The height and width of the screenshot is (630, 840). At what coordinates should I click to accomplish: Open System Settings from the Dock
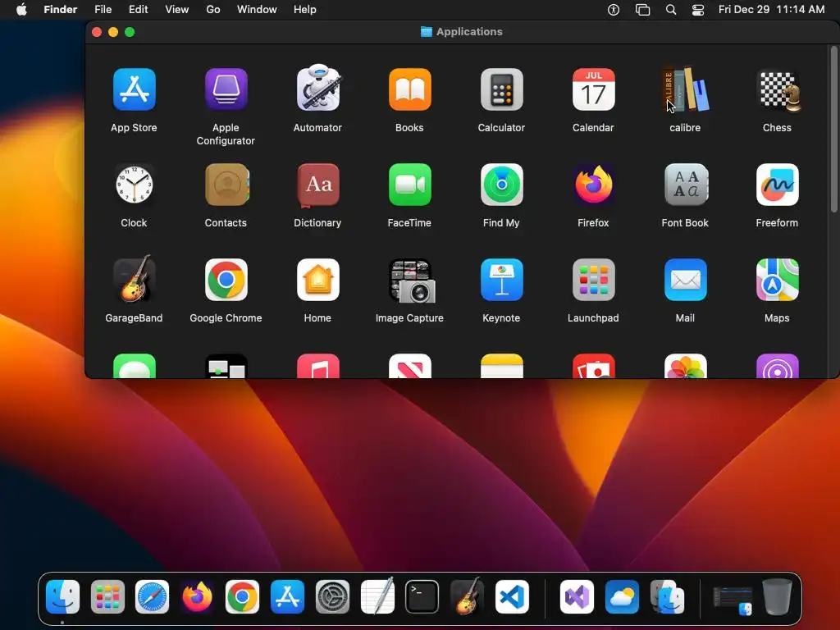pos(332,596)
